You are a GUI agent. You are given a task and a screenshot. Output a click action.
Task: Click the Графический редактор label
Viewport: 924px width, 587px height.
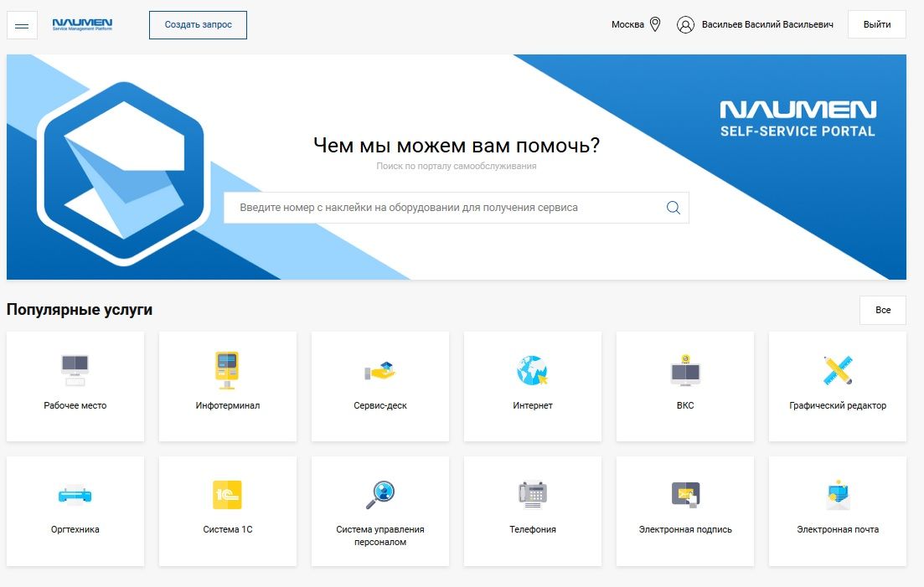838,405
